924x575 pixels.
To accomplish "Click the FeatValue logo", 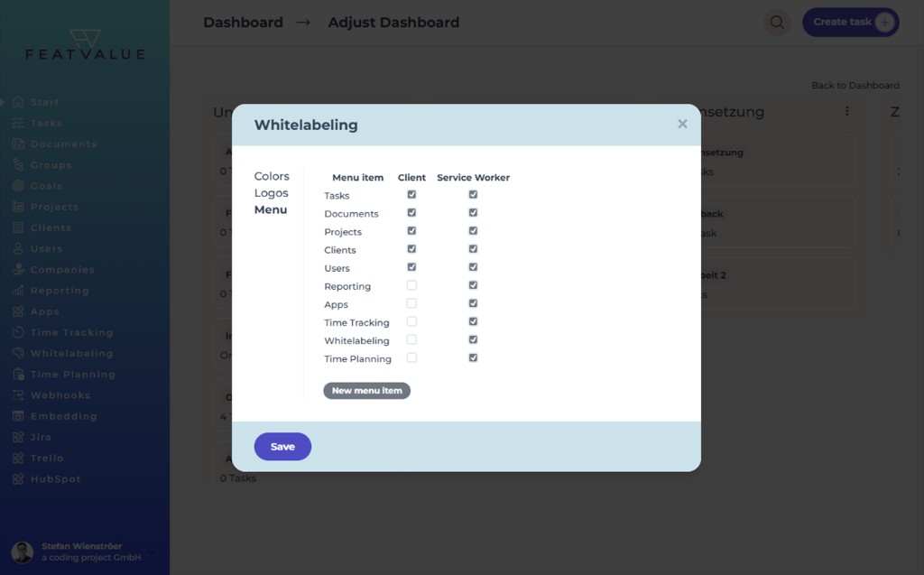I will click(x=85, y=45).
